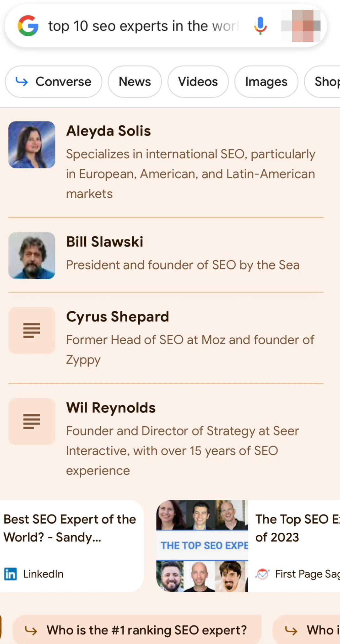This screenshot has width=340, height=644.
Task: Click the Converse arrow icon
Action: click(21, 82)
